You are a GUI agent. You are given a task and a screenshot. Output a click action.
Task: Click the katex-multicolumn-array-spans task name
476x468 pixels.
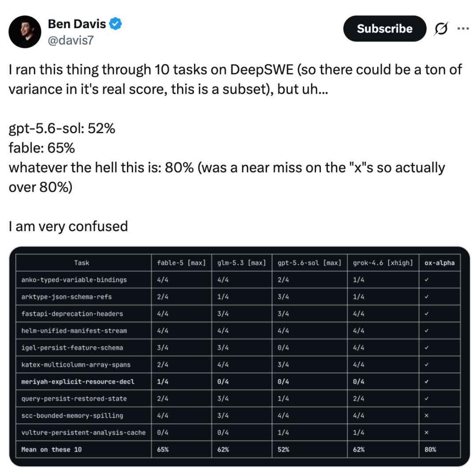click(x=76, y=365)
